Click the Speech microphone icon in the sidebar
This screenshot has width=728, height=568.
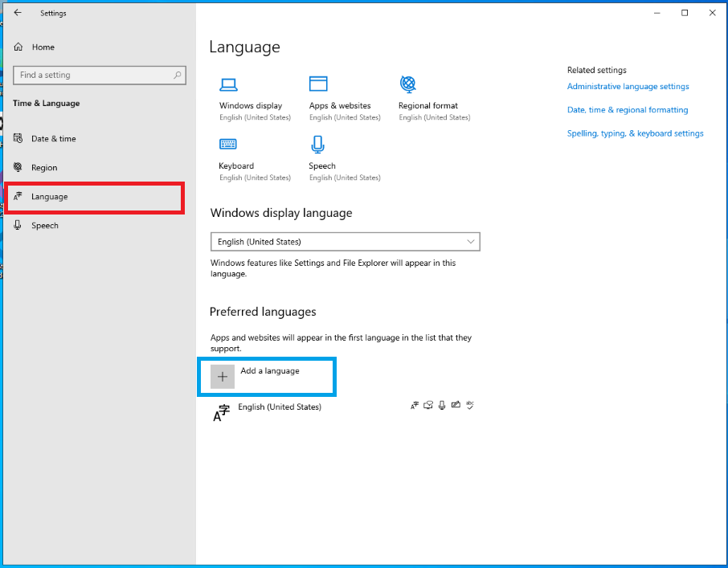(x=18, y=225)
